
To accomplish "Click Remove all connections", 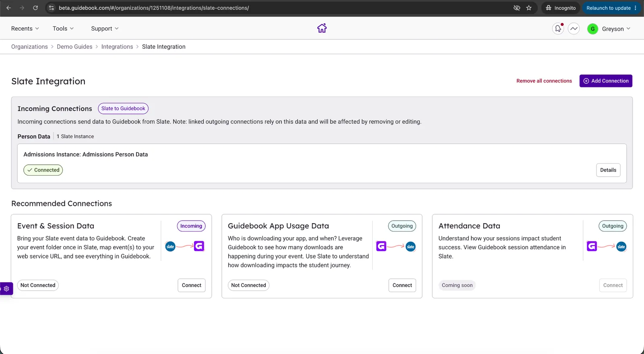I will pyautogui.click(x=544, y=81).
